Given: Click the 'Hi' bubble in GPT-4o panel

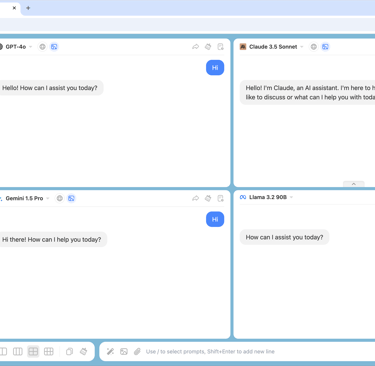Looking at the screenshot, I should point(215,68).
